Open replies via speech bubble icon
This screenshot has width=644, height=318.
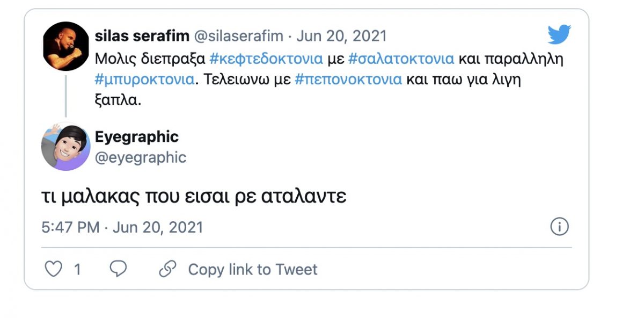click(118, 269)
